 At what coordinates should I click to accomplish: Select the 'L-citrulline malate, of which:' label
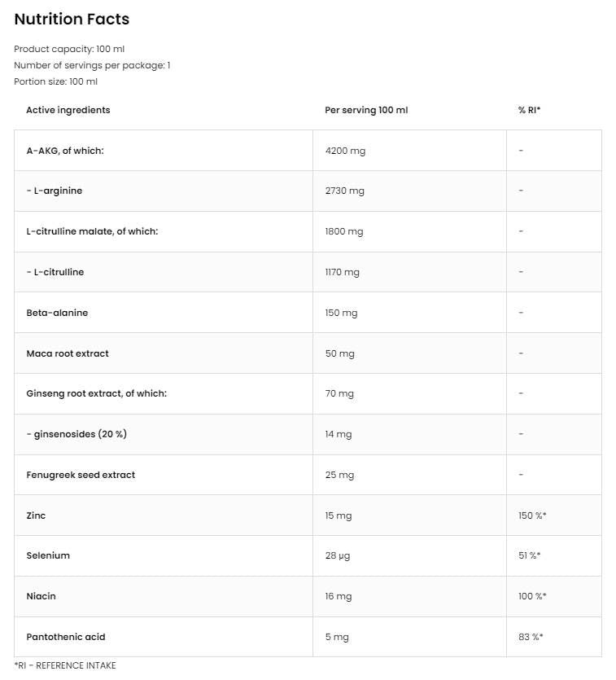click(92, 231)
